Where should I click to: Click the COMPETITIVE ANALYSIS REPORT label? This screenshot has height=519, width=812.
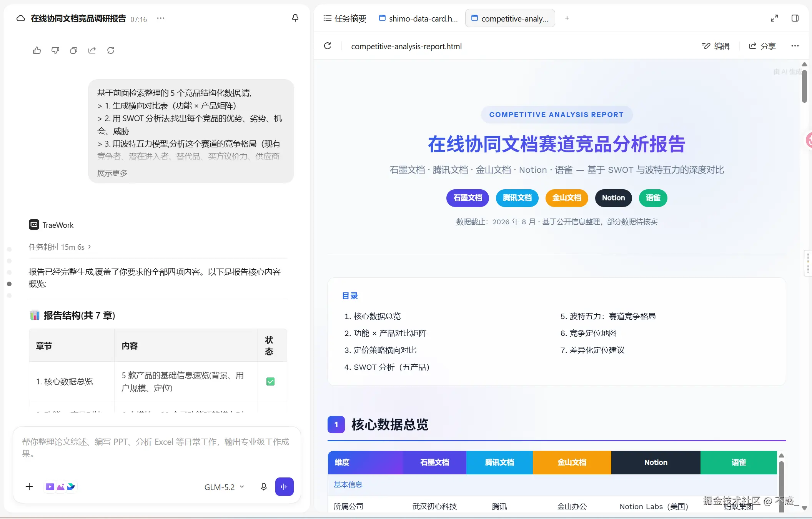click(556, 115)
